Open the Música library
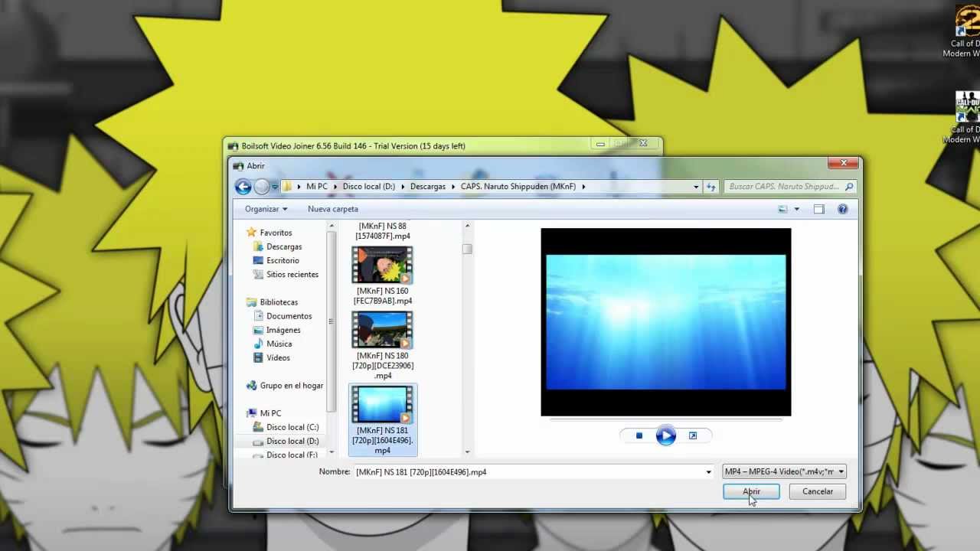The image size is (980, 551). click(x=279, y=344)
